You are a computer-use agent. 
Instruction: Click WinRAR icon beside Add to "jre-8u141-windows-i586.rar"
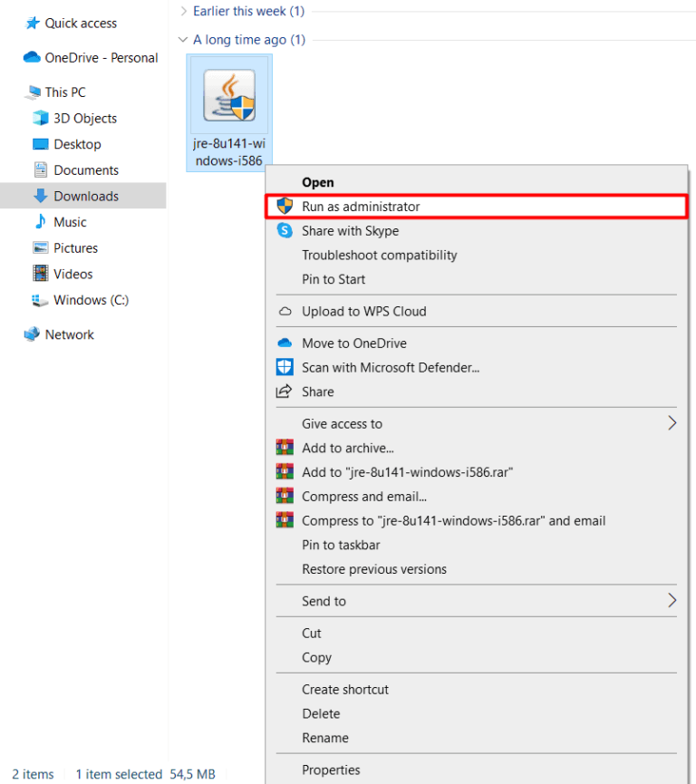pos(285,471)
